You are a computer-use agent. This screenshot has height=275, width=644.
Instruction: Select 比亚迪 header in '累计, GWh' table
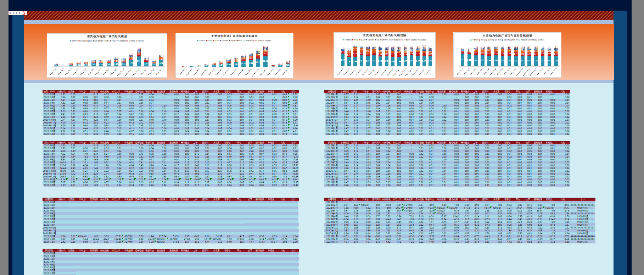coord(71,143)
